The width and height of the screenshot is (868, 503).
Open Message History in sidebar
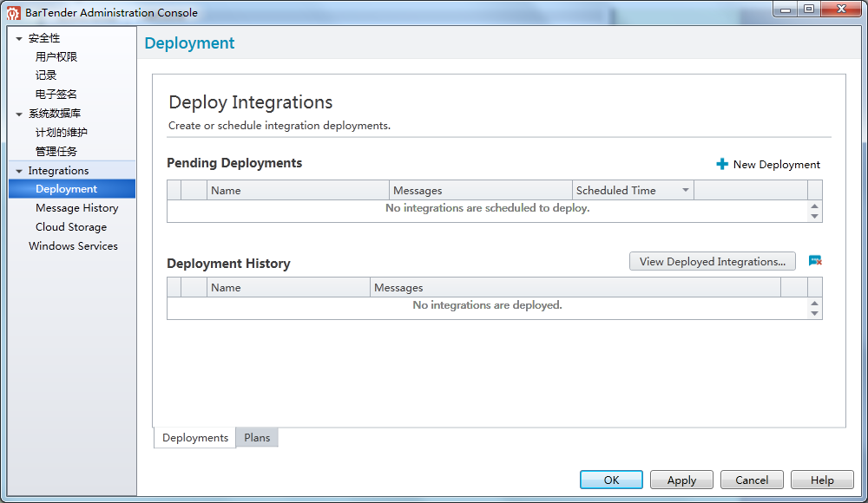coord(76,208)
